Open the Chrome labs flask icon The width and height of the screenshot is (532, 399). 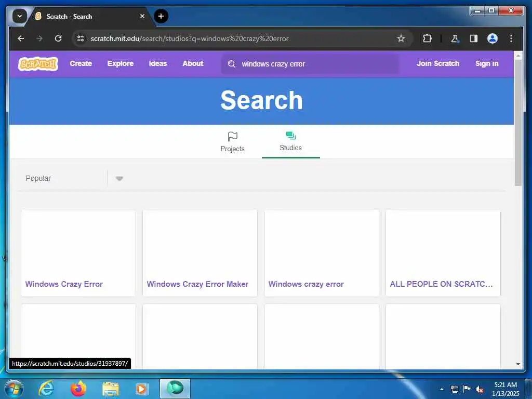click(455, 38)
